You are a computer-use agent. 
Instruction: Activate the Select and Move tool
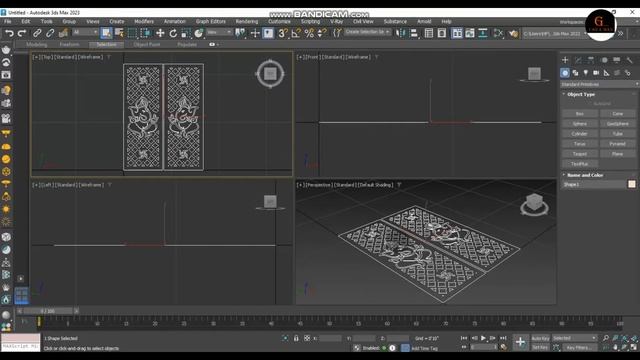[x=160, y=33]
